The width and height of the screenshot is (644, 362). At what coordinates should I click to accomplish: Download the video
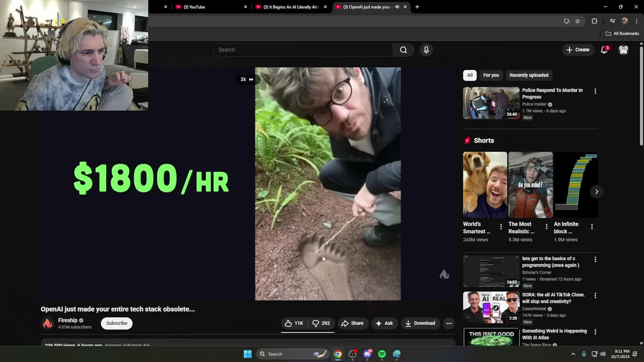pos(420,323)
